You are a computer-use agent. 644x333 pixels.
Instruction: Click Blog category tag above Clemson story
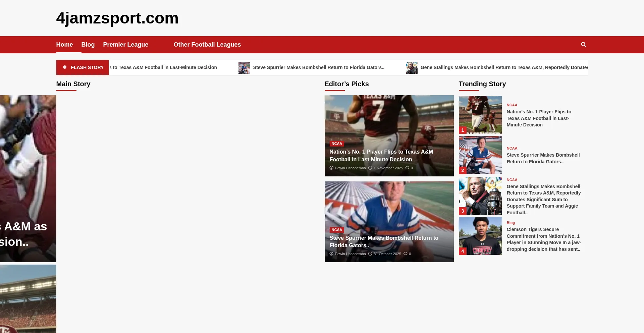click(x=511, y=223)
